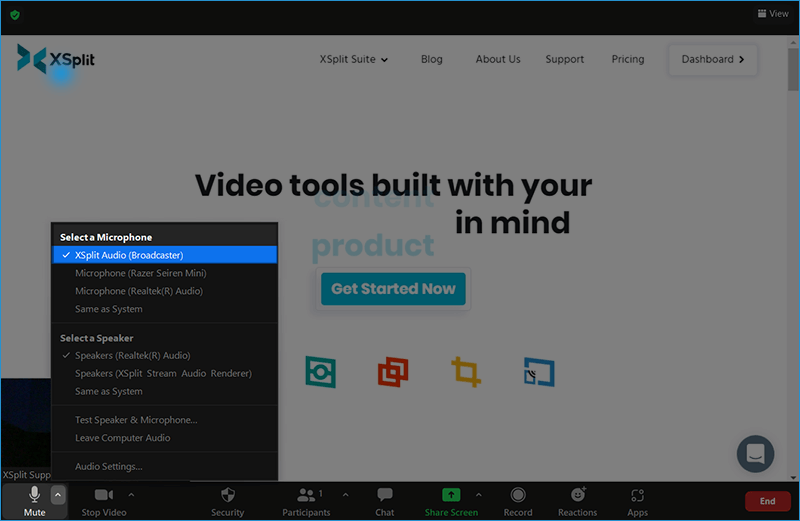Screen dimensions: 800x521
Task: Open the Security shield menu
Action: [x=228, y=502]
